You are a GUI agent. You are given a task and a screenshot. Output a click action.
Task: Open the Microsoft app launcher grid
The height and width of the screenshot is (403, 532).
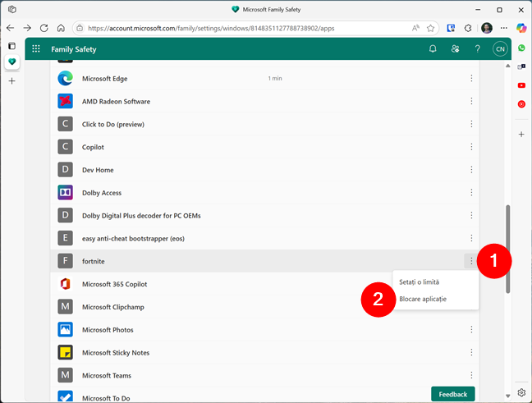point(36,49)
